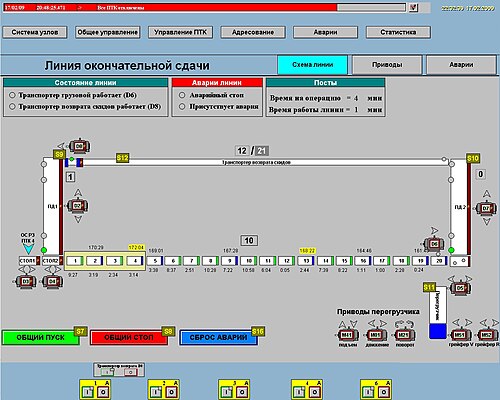Switch on post 2 with I button
The image size is (500, 400).
(x=156, y=392)
